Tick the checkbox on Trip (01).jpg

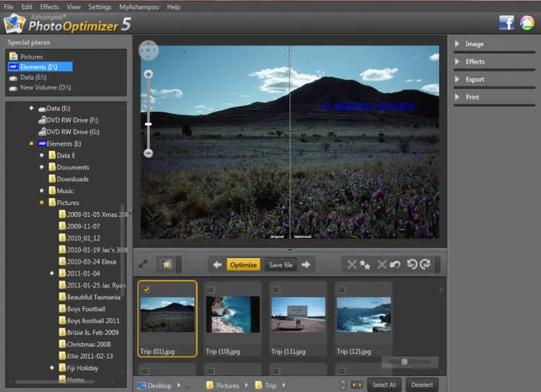[x=146, y=289]
